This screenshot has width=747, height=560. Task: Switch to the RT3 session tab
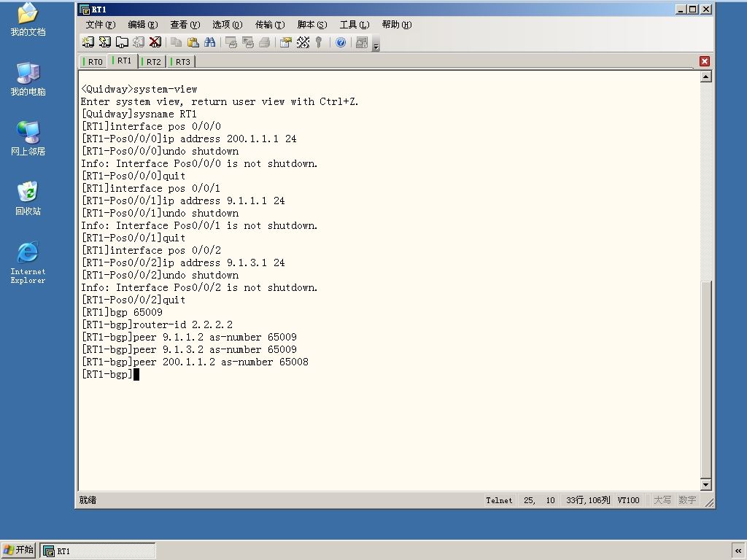(x=181, y=62)
